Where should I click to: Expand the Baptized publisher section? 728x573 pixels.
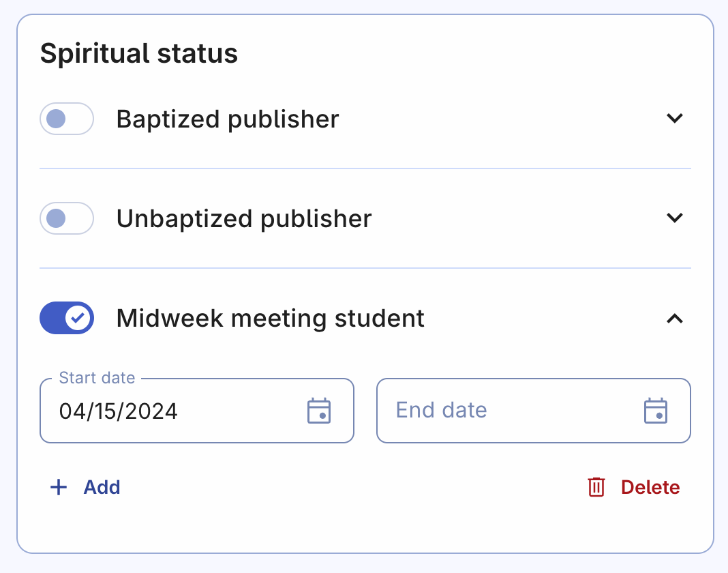(x=675, y=119)
